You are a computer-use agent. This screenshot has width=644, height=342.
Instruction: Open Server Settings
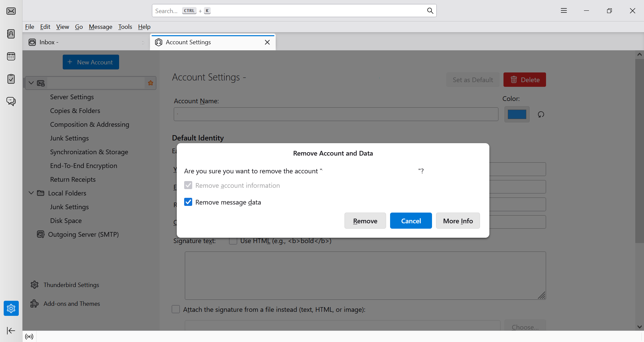click(x=72, y=97)
